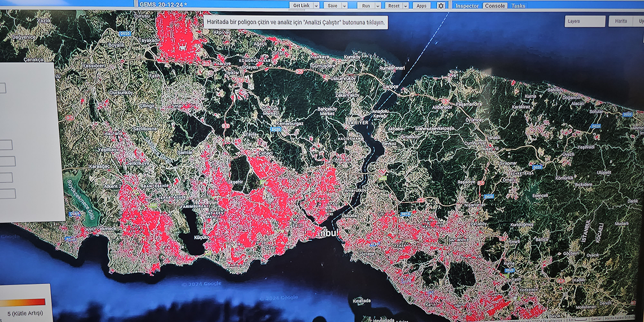Screen dimensions: 644x322
Task: Click the Get Link button
Action: pos(301,6)
